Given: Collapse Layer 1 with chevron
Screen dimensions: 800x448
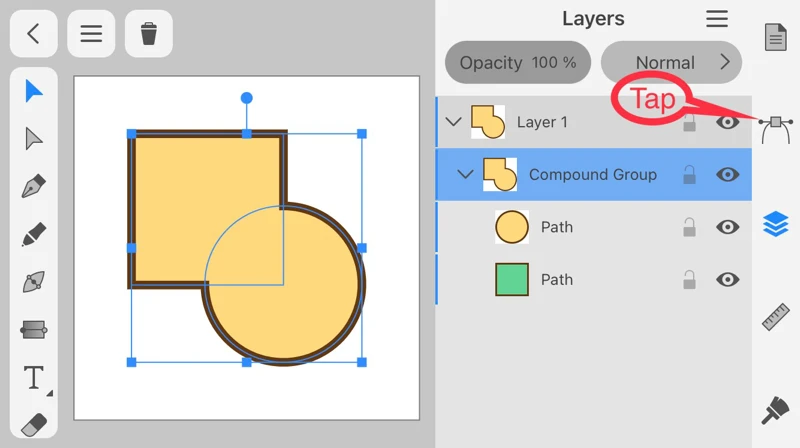Looking at the screenshot, I should [453, 122].
